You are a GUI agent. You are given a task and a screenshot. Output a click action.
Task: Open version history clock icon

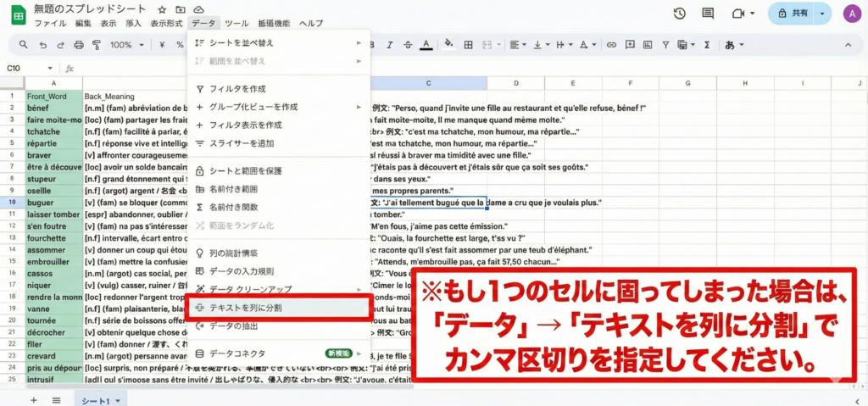(x=680, y=14)
